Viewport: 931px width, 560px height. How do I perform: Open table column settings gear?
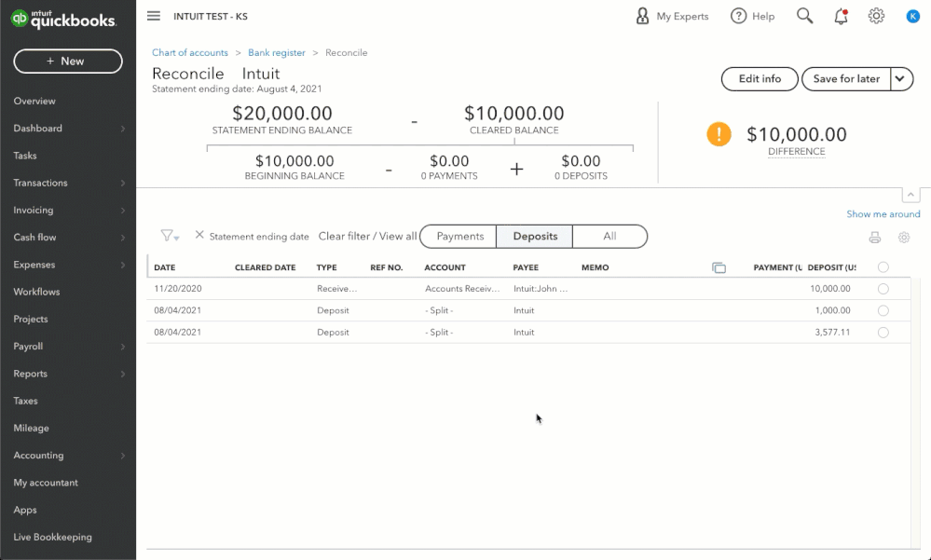(x=903, y=238)
